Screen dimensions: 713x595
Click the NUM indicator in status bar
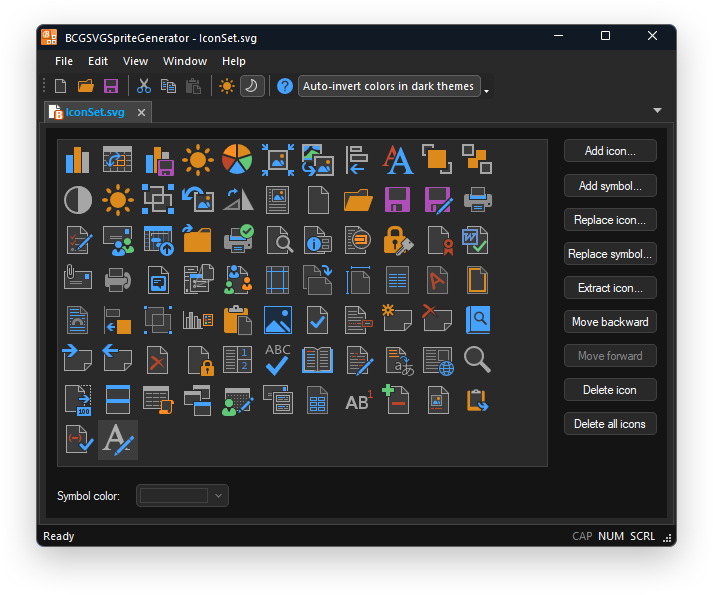(x=611, y=536)
